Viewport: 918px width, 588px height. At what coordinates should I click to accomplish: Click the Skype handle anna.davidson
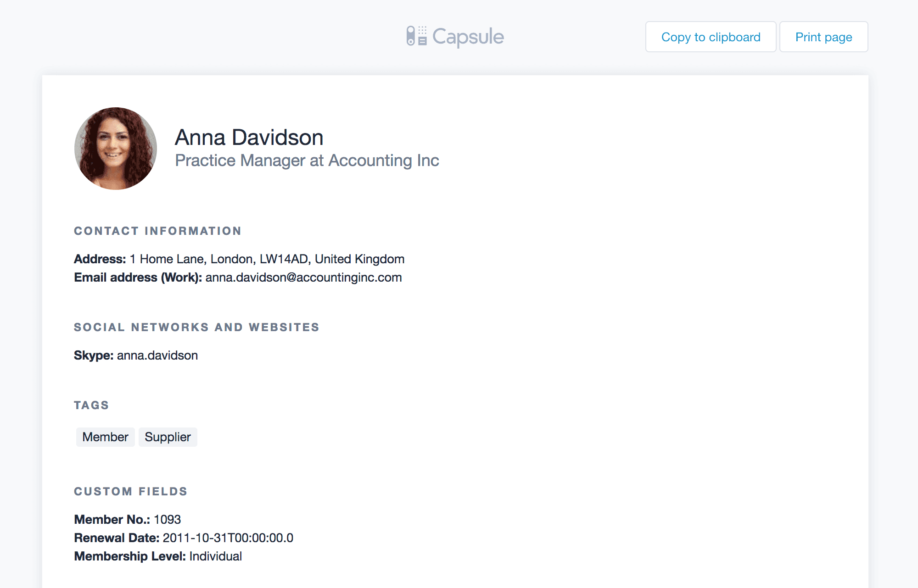157,355
